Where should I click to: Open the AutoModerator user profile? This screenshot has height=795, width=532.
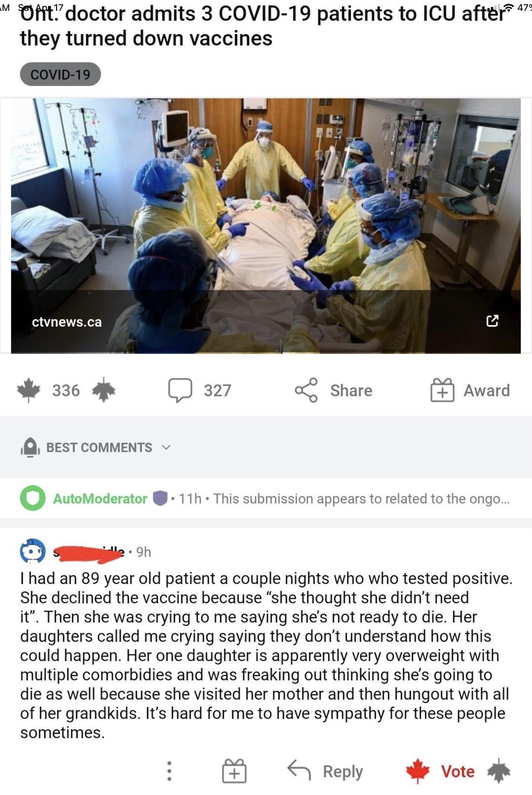[x=100, y=498]
